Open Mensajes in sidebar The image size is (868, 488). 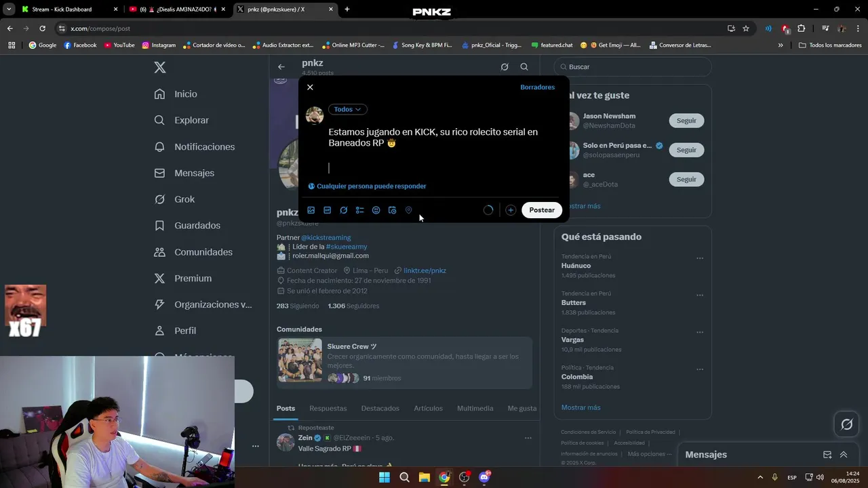184,173
